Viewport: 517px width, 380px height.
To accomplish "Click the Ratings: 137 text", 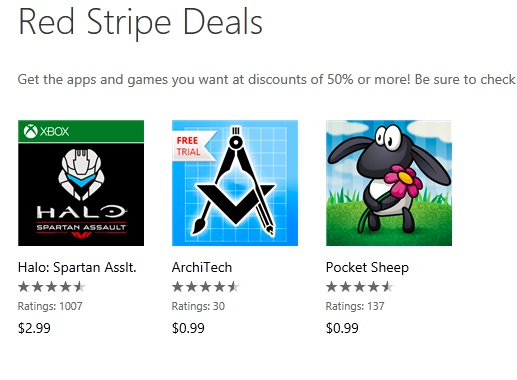I will point(355,306).
